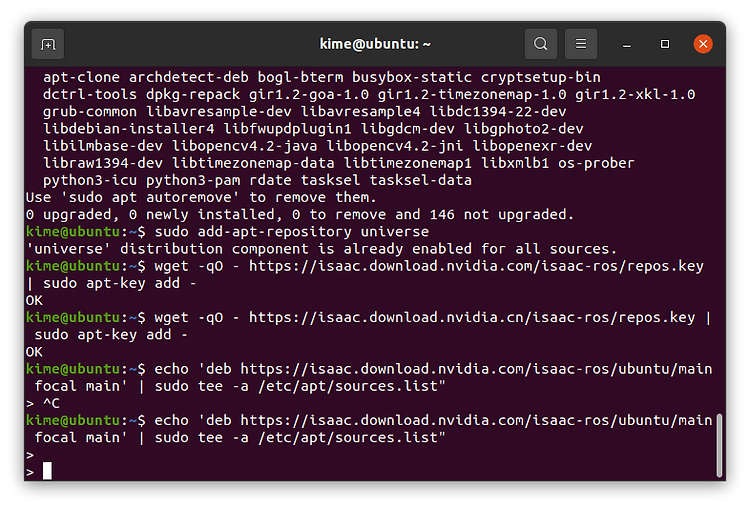Viewport: 750px width, 508px height.
Task: Click the 'libilmbase-dev libopencv4.2-java' package line
Action: pos(318,145)
